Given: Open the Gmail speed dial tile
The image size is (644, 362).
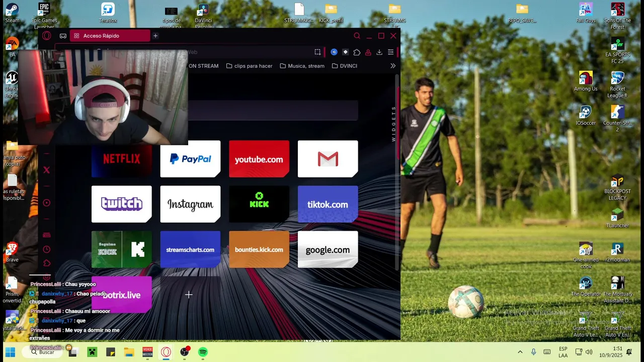Looking at the screenshot, I should pos(328,159).
